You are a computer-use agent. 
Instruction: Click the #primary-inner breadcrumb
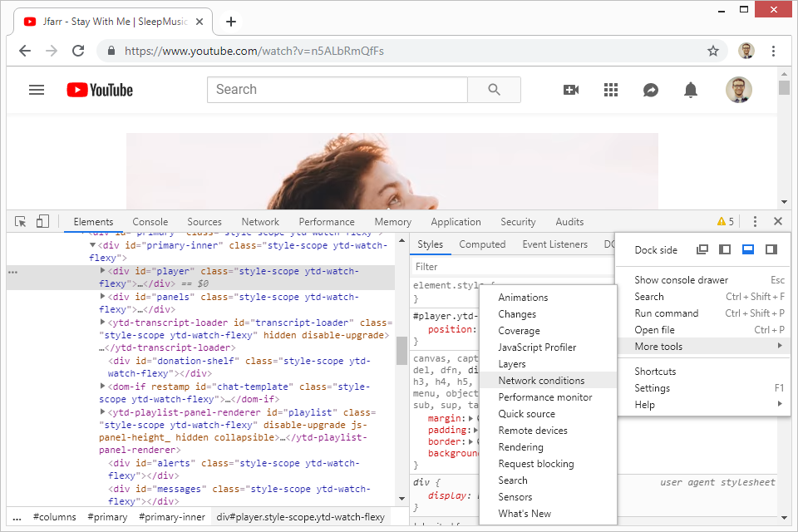point(171,517)
